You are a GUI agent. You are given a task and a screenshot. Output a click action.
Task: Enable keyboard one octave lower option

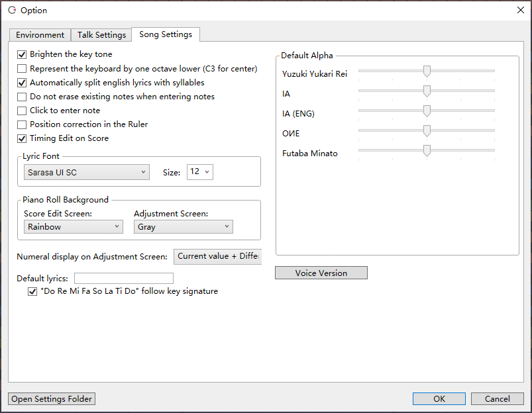pyautogui.click(x=22, y=69)
